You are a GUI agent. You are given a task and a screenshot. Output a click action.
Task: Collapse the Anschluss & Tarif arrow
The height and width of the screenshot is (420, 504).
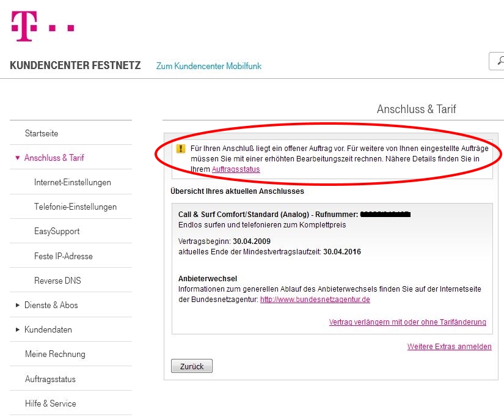(18, 158)
